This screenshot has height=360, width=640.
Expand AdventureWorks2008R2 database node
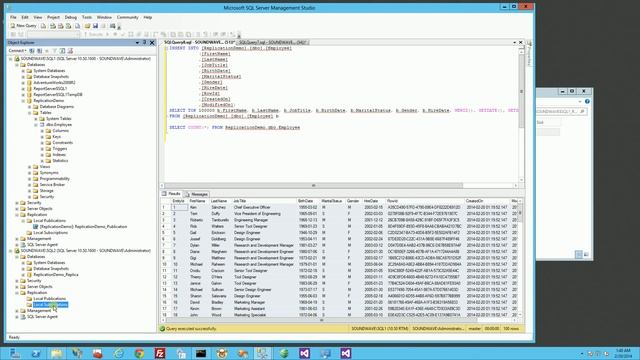23,82
